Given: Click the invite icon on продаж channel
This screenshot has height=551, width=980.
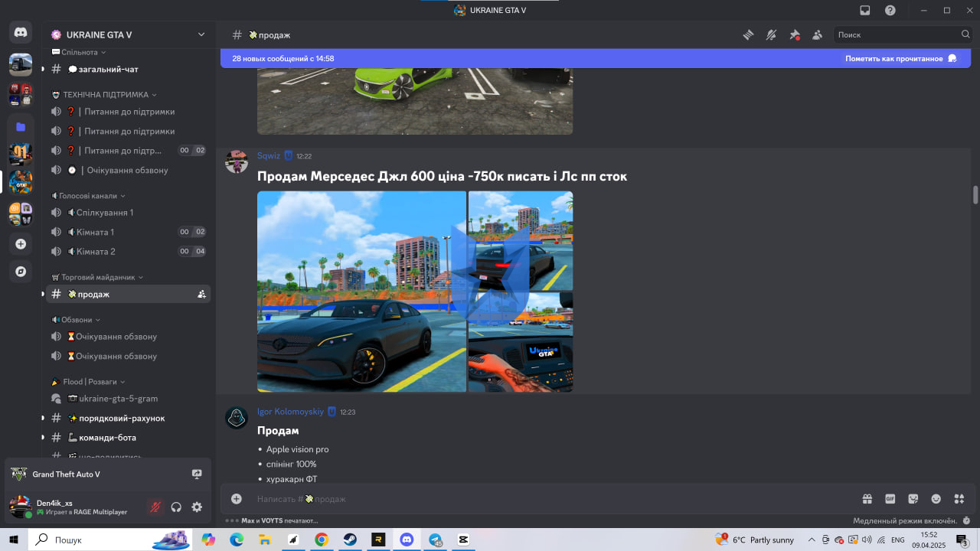Looking at the screenshot, I should coord(201,294).
